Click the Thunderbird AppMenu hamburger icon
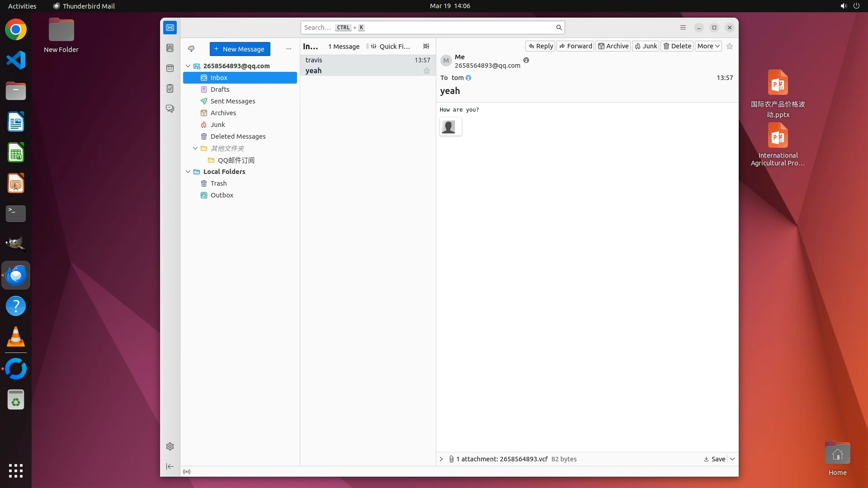Image resolution: width=868 pixels, height=488 pixels. [x=683, y=28]
